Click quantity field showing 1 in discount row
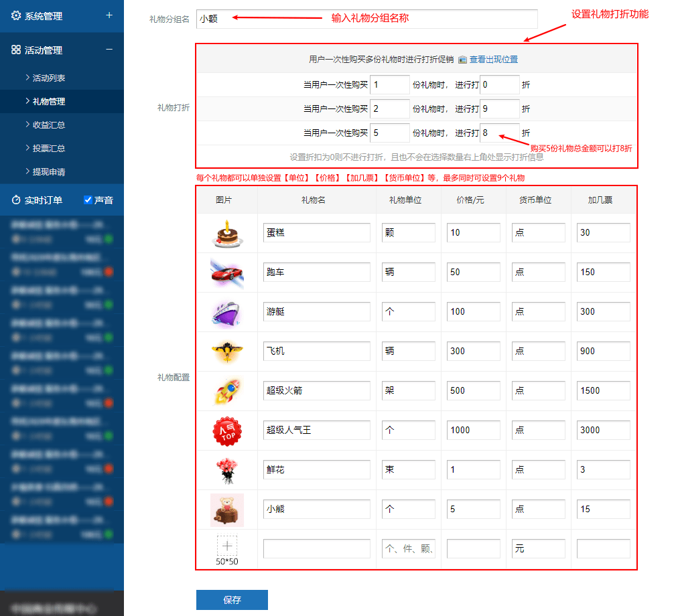674x616 pixels. [x=390, y=84]
